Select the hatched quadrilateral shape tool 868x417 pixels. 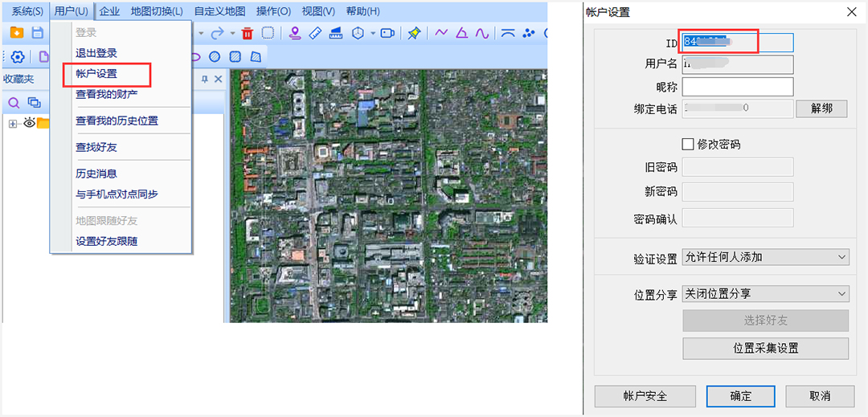[256, 56]
